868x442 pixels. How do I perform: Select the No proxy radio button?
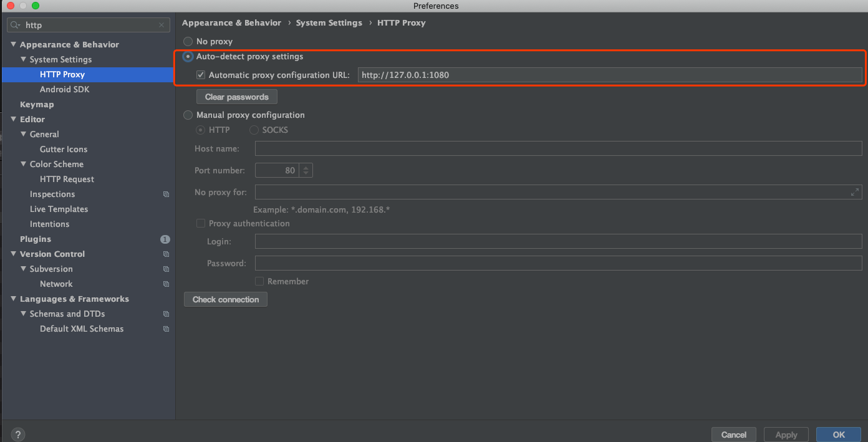click(188, 41)
